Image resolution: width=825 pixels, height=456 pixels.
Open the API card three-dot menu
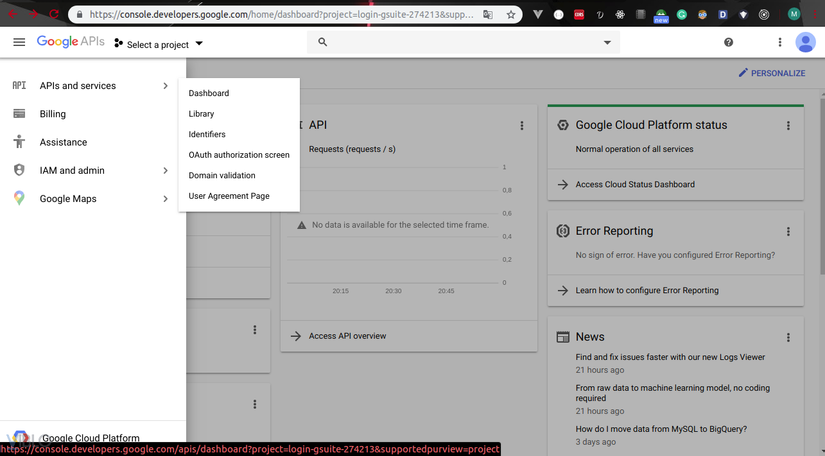coord(522,126)
